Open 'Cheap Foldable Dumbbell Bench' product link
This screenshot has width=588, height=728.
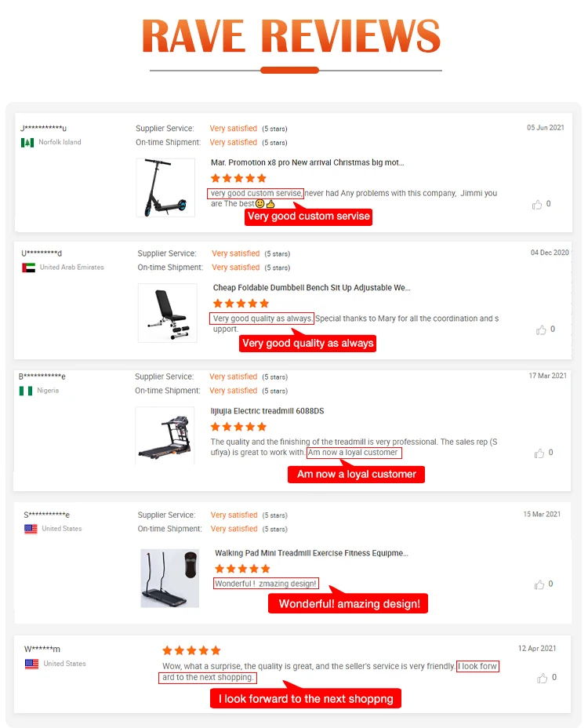[312, 288]
